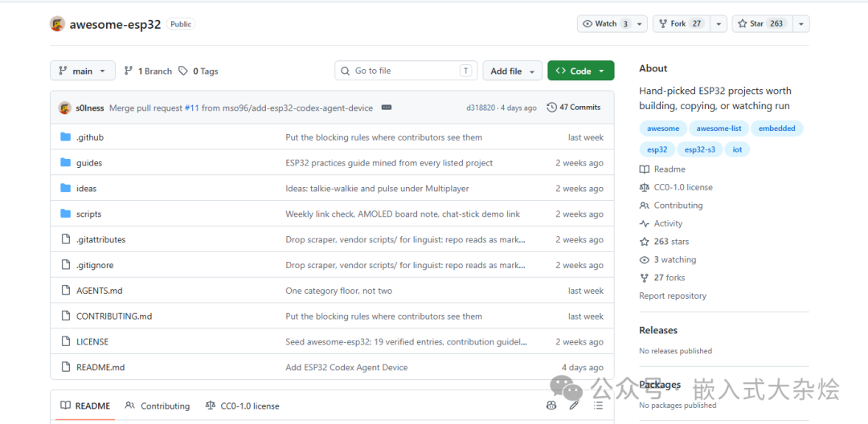Select the esp32 topic tag
This screenshot has height=424, width=868.
pyautogui.click(x=657, y=149)
